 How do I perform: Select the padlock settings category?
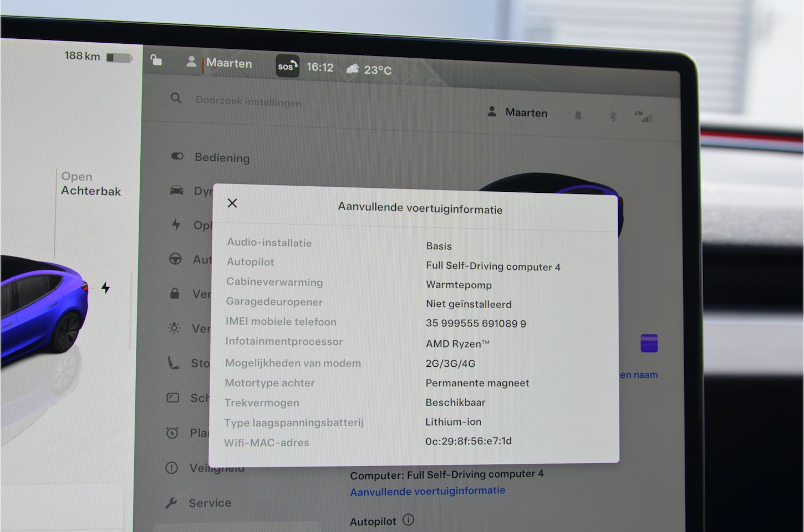pyautogui.click(x=175, y=293)
